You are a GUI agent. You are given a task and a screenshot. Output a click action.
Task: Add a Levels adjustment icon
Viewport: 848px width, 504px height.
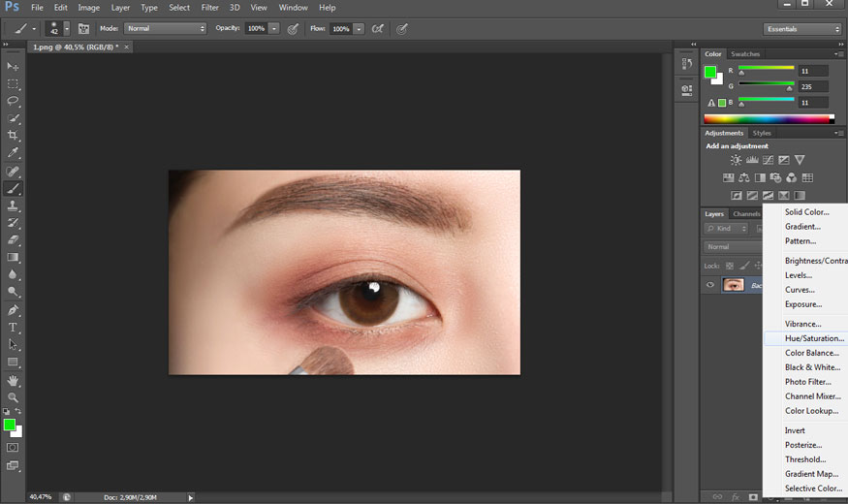(752, 160)
